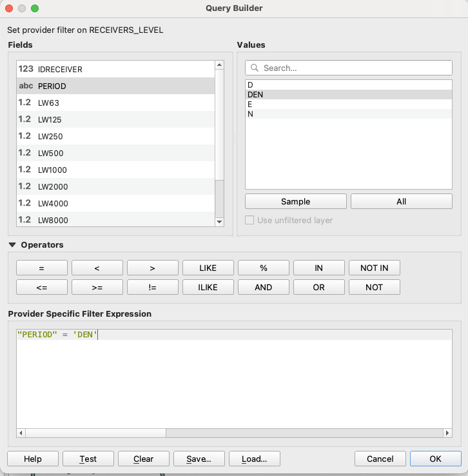468x476 pixels.
Task: Choose value D in Values list
Action: [x=349, y=85]
